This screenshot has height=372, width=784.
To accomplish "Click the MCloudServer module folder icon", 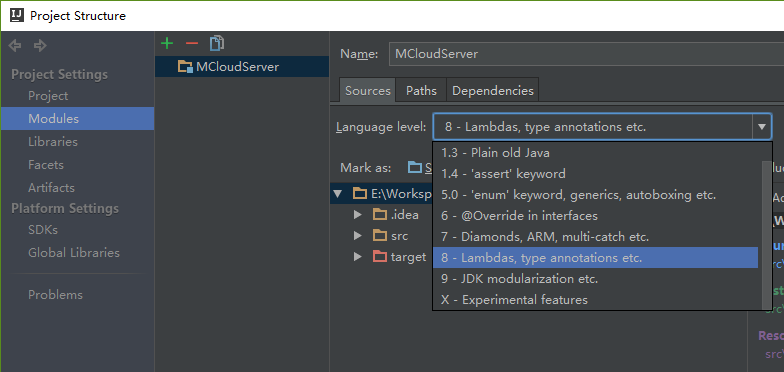I will pyautogui.click(x=186, y=66).
